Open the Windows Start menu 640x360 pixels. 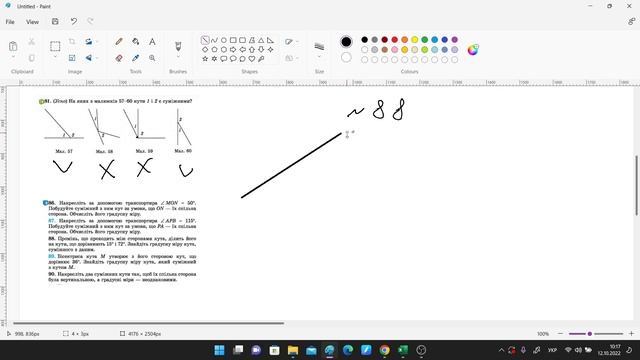pyautogui.click(x=219, y=350)
